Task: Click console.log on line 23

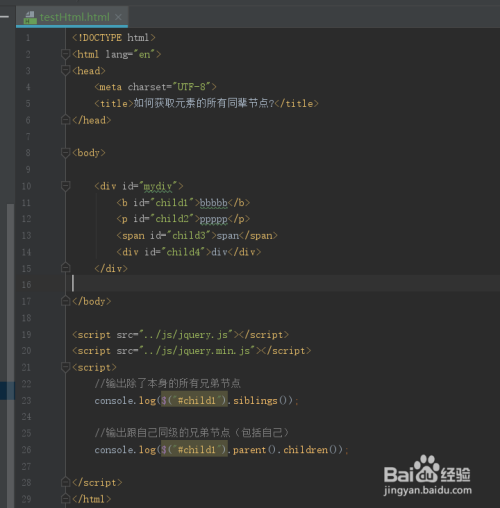Action: pyautogui.click(x=125, y=400)
